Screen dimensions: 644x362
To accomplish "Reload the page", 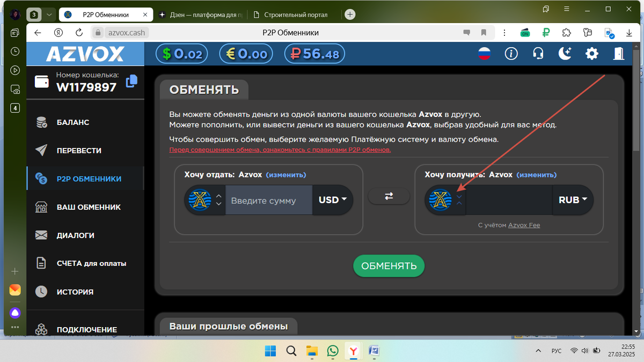I will pos(79,33).
